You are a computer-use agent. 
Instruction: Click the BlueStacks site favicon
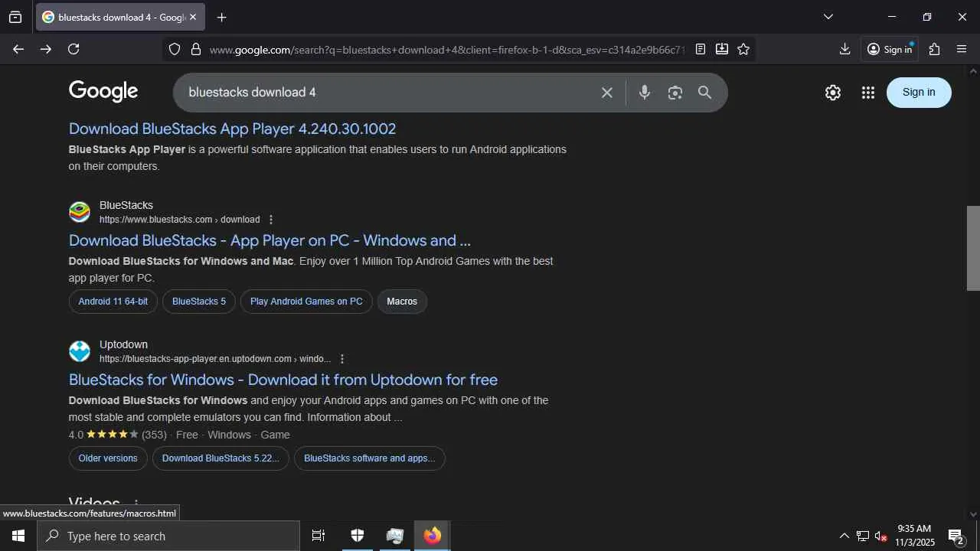(x=80, y=212)
